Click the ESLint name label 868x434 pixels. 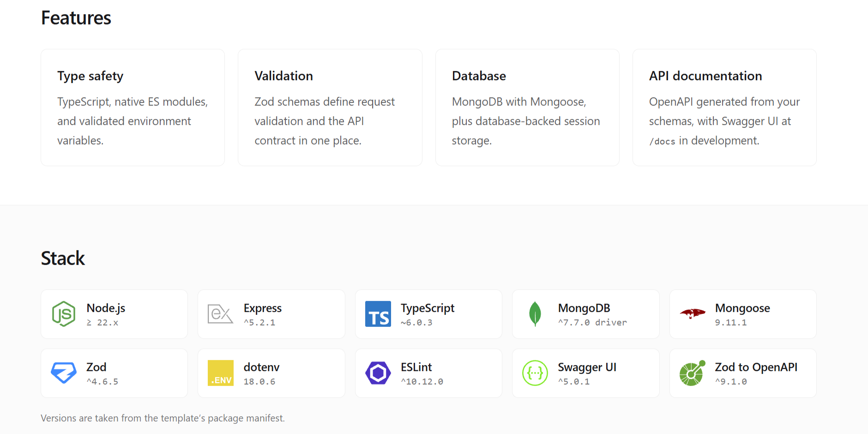point(416,367)
